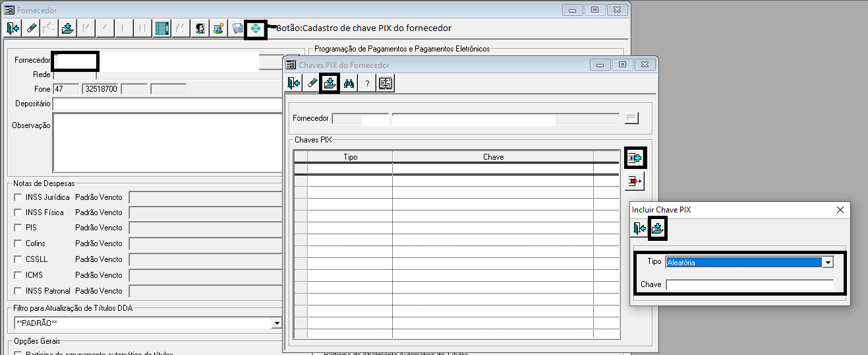Toggle the INSS Física checkbox
The image size is (868, 355).
18,212
